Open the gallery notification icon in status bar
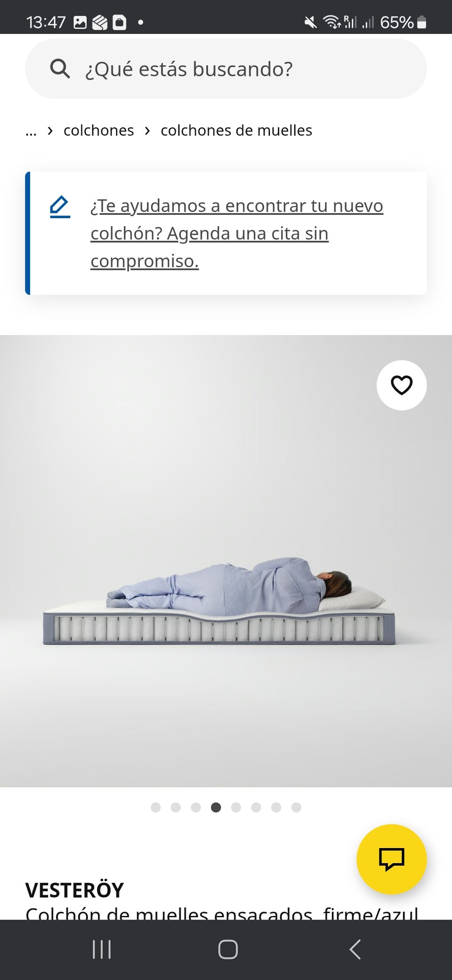 point(80,22)
